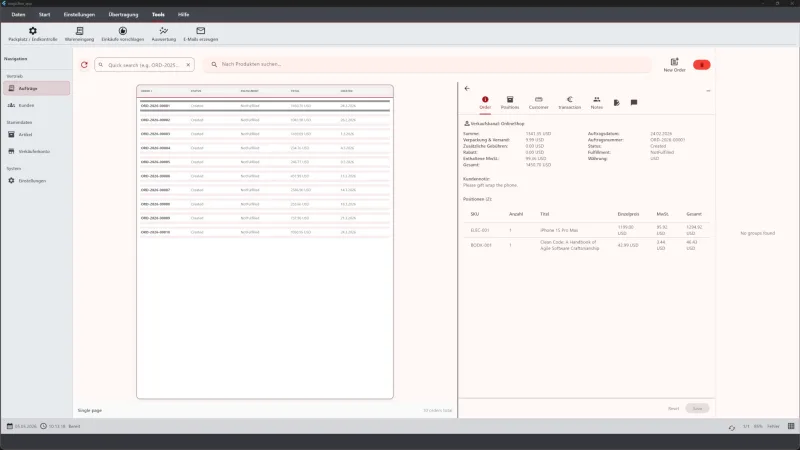Click the Verkaufskanal Onlineshop icon
Viewport: 800px width, 450px height.
(466, 123)
